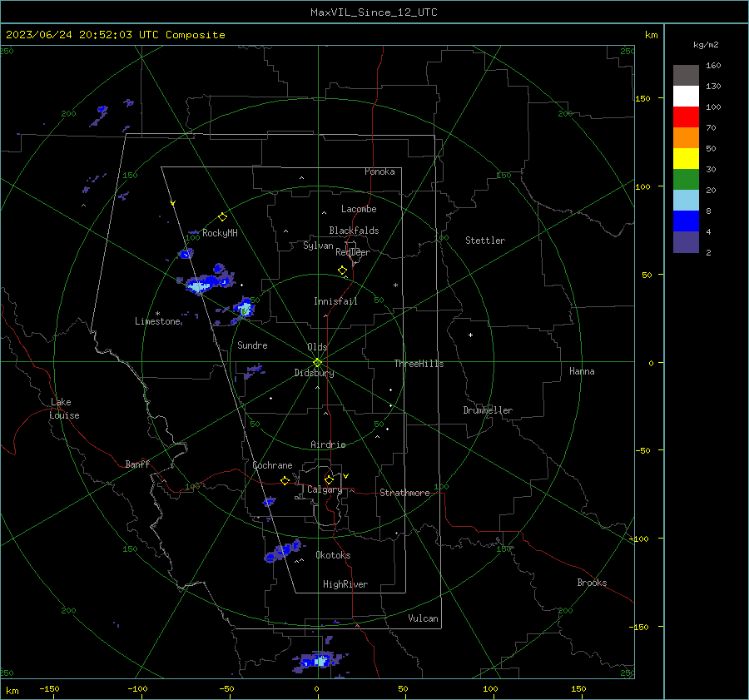Click the Lacombe town label

(359, 209)
